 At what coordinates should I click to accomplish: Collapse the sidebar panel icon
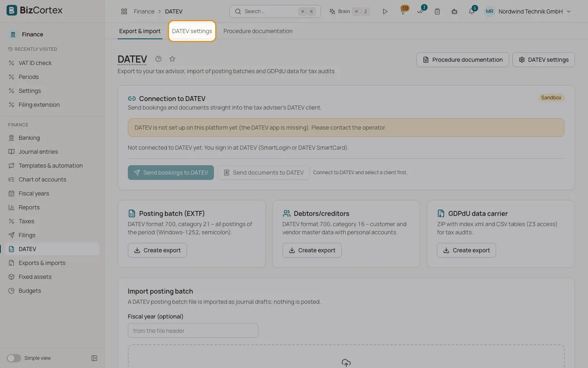(94, 358)
